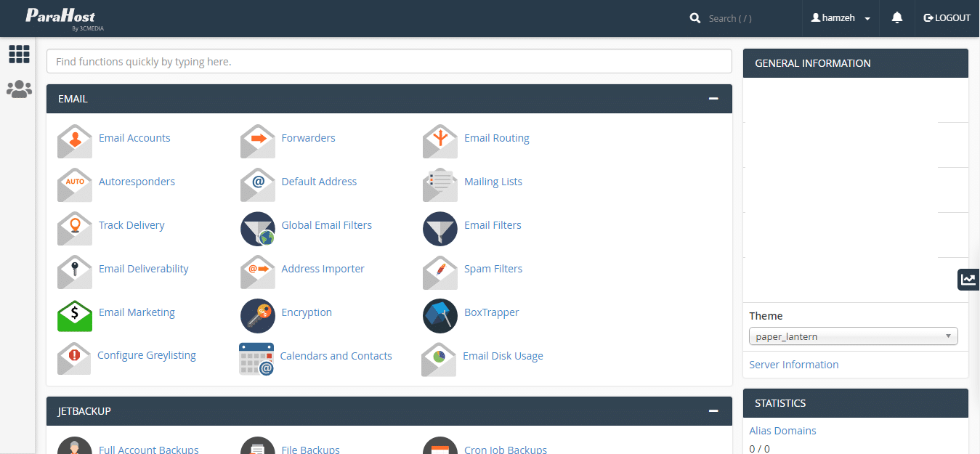The image size is (980, 454).
Task: Expand the hamzeh user menu
Action: (841, 18)
